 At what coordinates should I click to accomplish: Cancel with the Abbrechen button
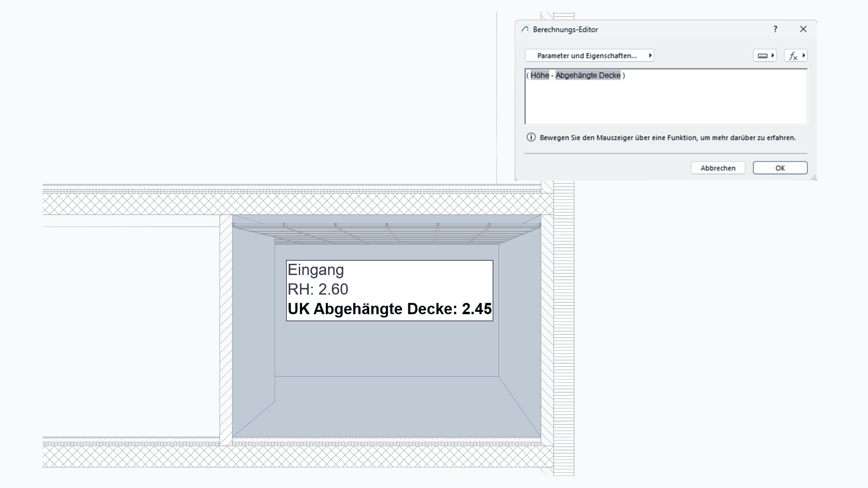click(718, 168)
